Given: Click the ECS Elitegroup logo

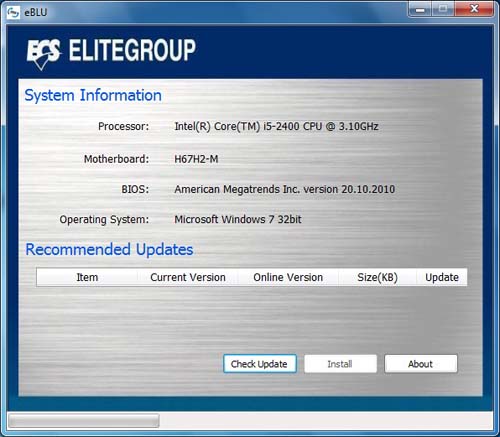Looking at the screenshot, I should (x=111, y=53).
